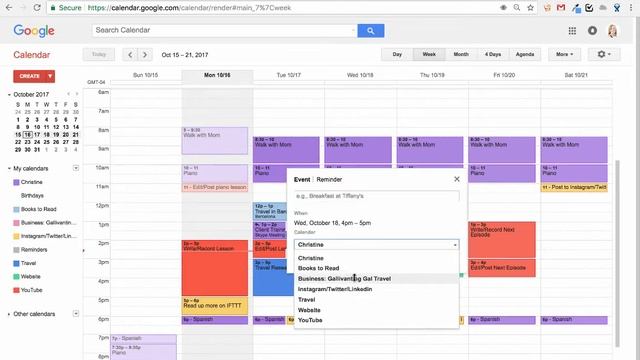
Task: Show next month in mini calendar
Action: tap(76, 94)
